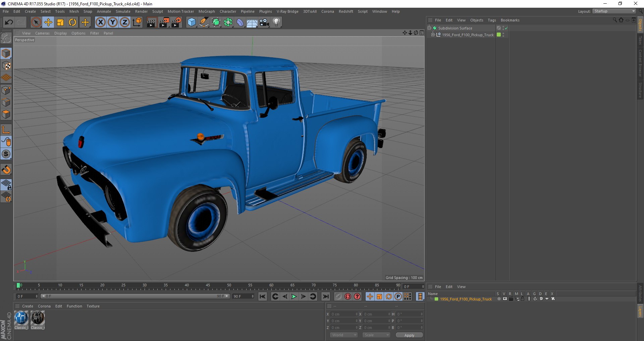Select the Move tool in top toolbar
The image size is (644, 341).
click(48, 22)
